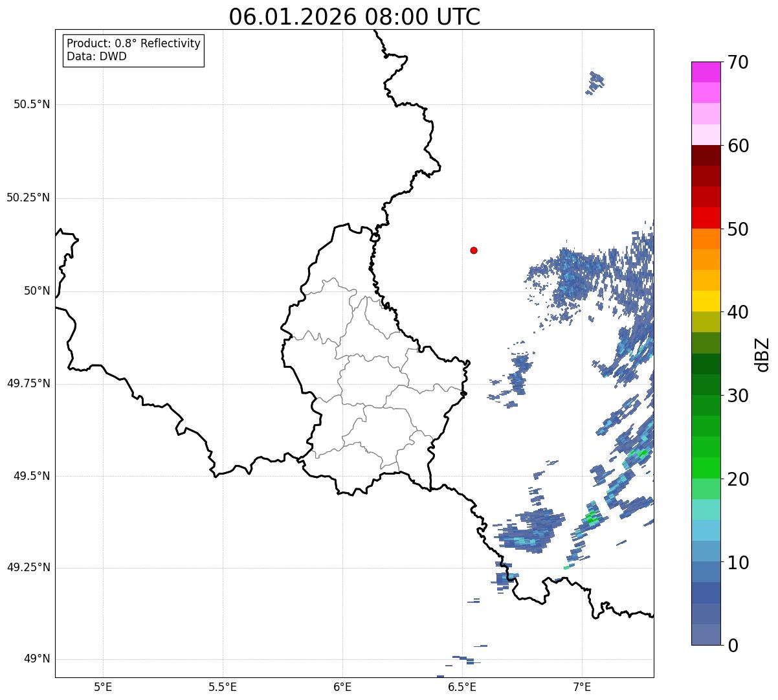Click the small radar echo near the top right
The image size is (778, 700).
point(595,83)
